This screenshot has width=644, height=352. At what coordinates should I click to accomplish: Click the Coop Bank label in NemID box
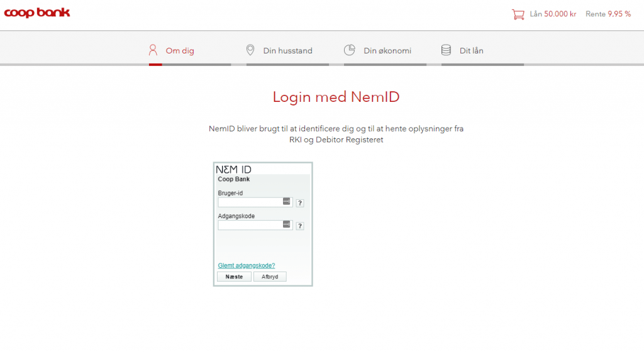click(x=234, y=179)
